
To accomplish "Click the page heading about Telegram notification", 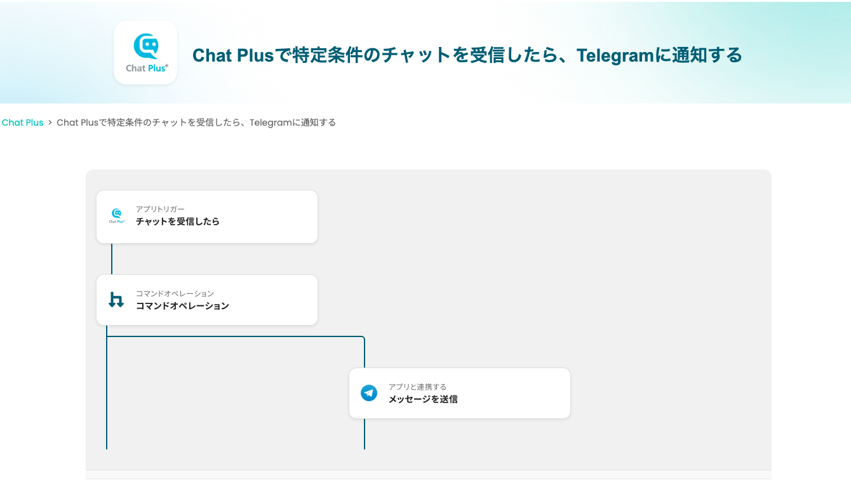I will pos(467,55).
